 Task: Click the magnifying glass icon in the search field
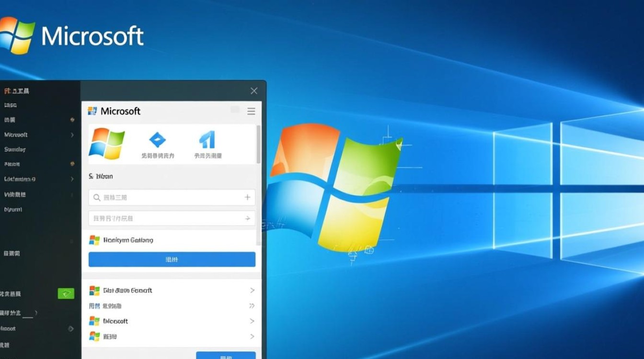96,197
